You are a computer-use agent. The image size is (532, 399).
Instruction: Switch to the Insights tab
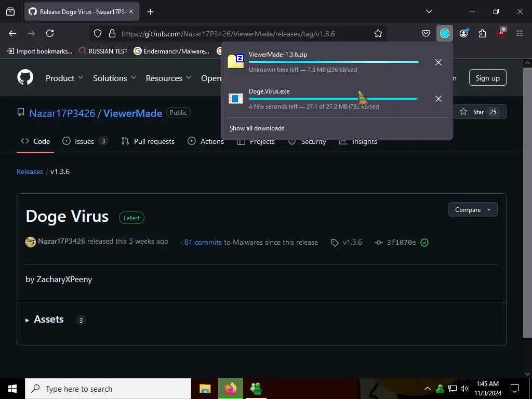pyautogui.click(x=358, y=142)
